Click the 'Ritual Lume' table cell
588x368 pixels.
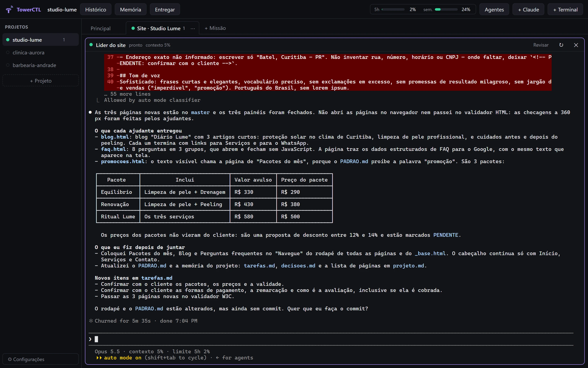coord(118,216)
